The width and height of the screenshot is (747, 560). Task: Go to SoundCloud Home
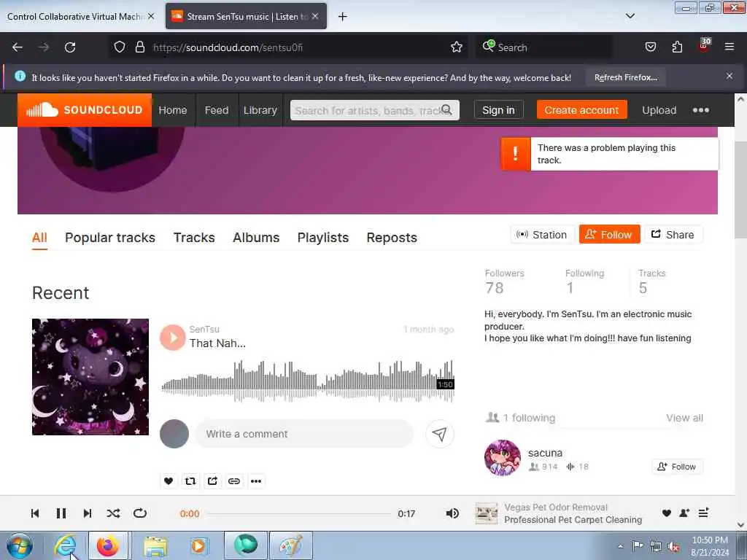(172, 110)
